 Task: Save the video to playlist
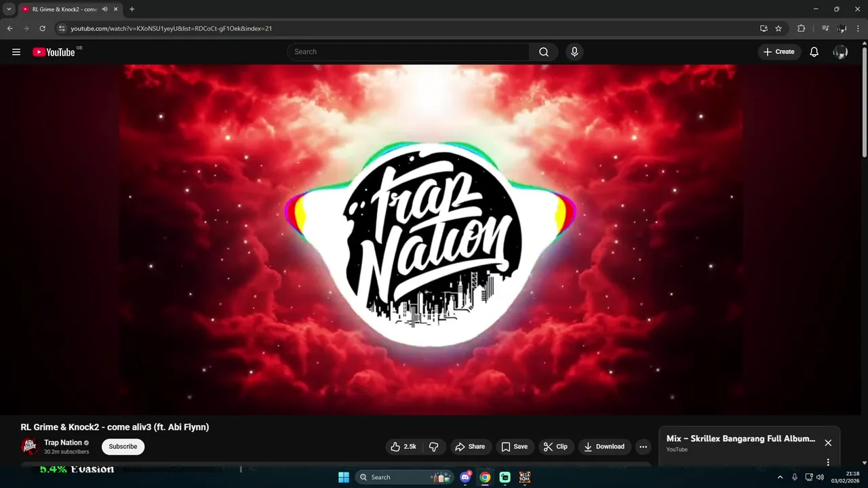click(514, 447)
